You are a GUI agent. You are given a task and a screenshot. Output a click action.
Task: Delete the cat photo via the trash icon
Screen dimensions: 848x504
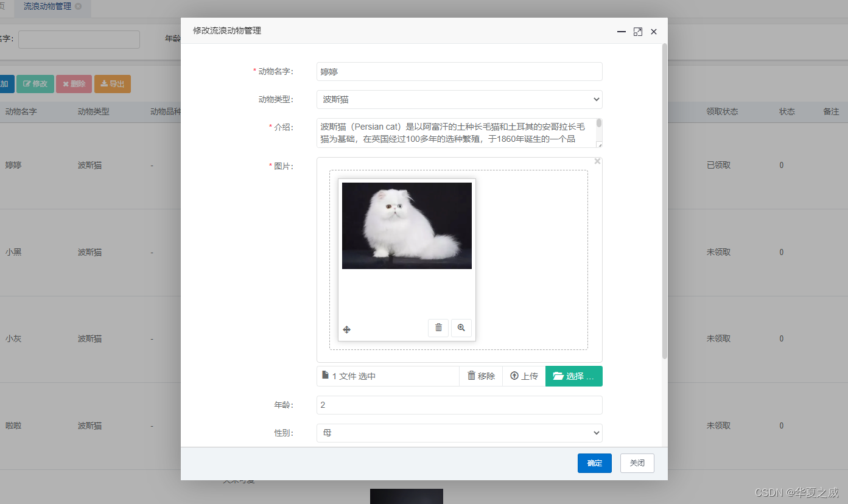coord(438,327)
